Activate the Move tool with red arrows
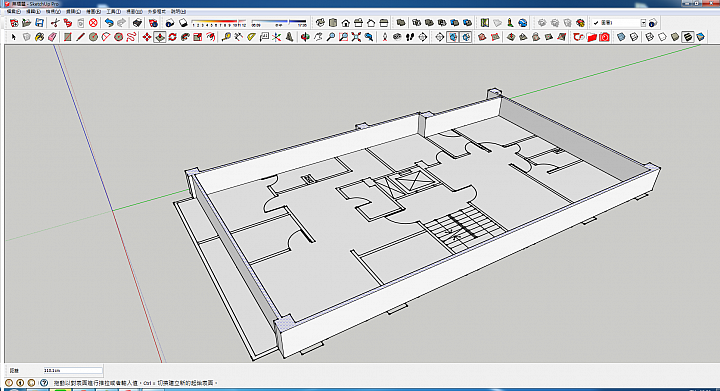Image resolution: width=720 pixels, height=391 pixels. 147,37
